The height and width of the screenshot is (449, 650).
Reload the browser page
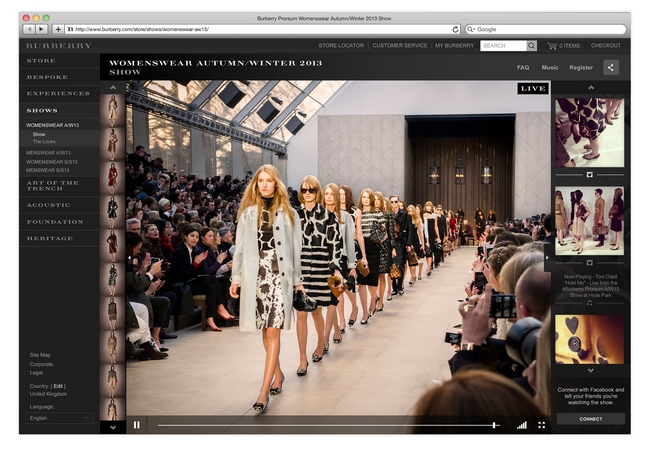point(455,29)
